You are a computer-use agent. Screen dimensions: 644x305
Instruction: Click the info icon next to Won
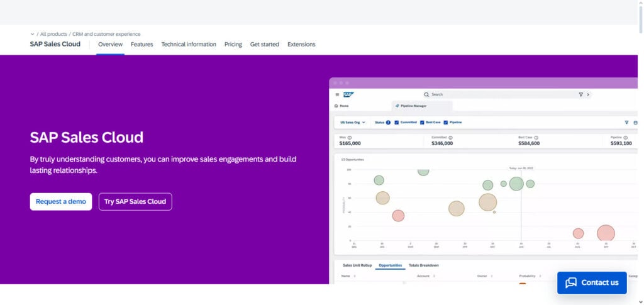point(350,138)
